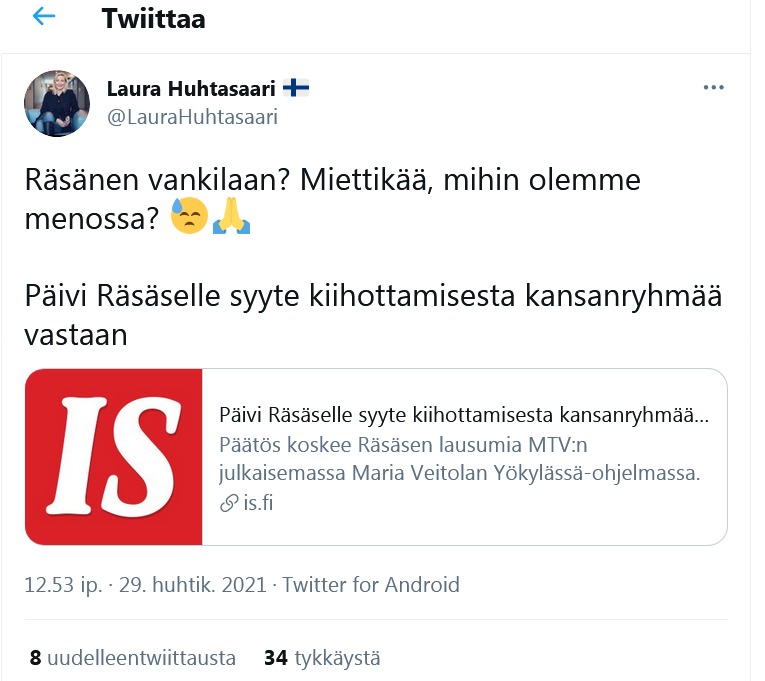Click the date 29. huhtik. 2021
The width and height of the screenshot is (765, 681).
pos(190,585)
